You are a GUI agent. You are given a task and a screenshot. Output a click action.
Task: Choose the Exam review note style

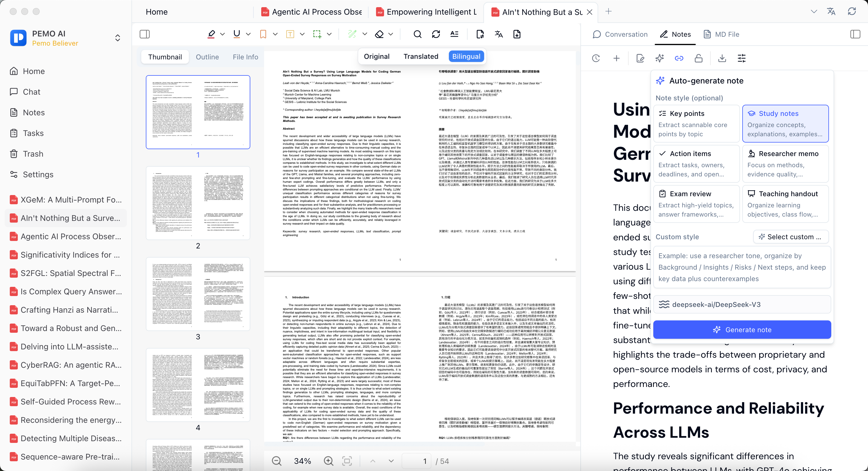click(x=696, y=204)
